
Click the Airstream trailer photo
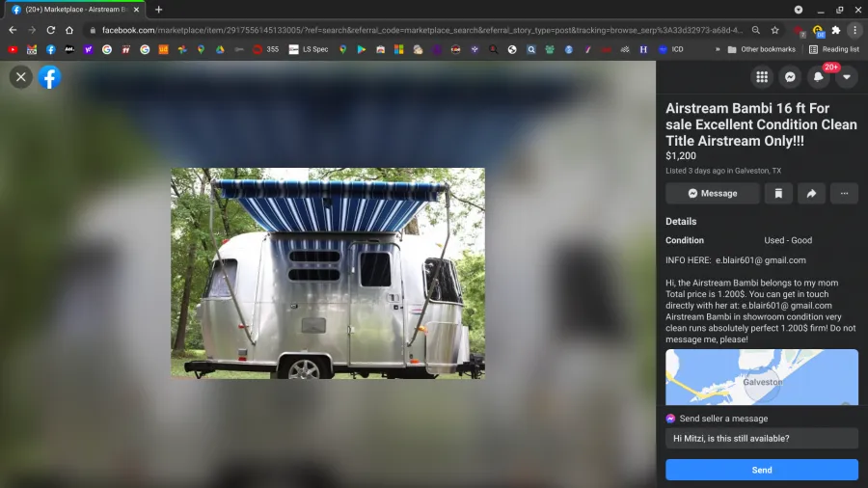[x=328, y=273]
